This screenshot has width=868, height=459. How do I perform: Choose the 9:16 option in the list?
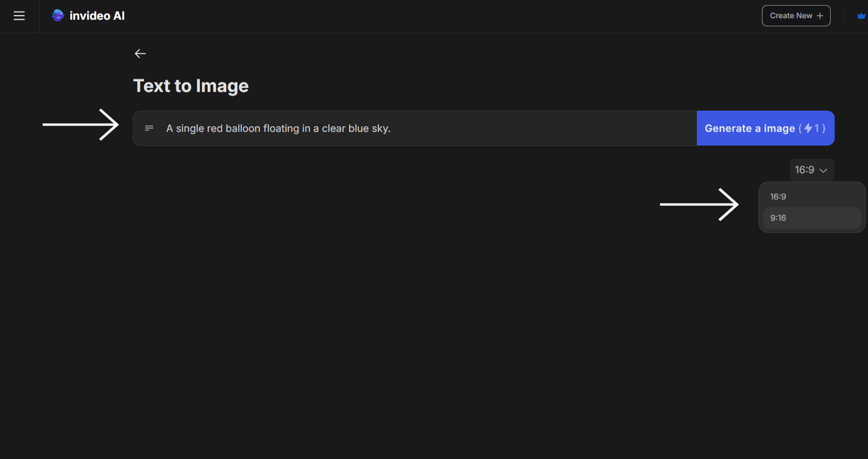[x=778, y=218]
